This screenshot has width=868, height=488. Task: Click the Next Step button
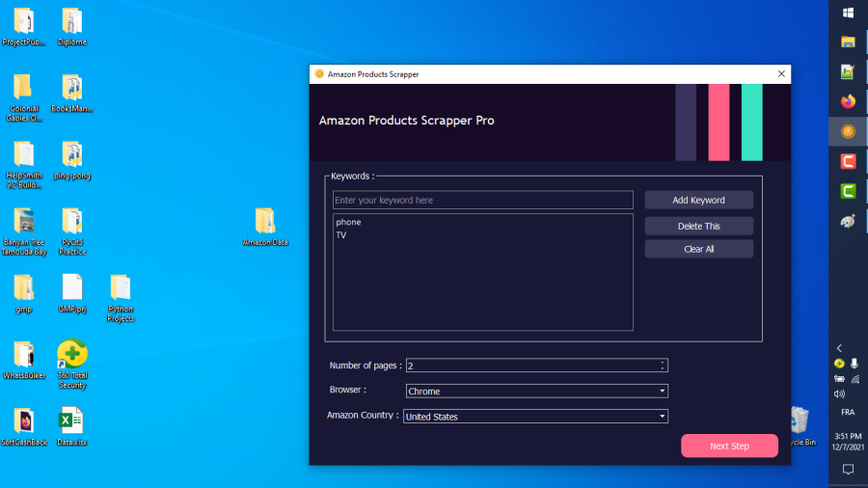729,446
